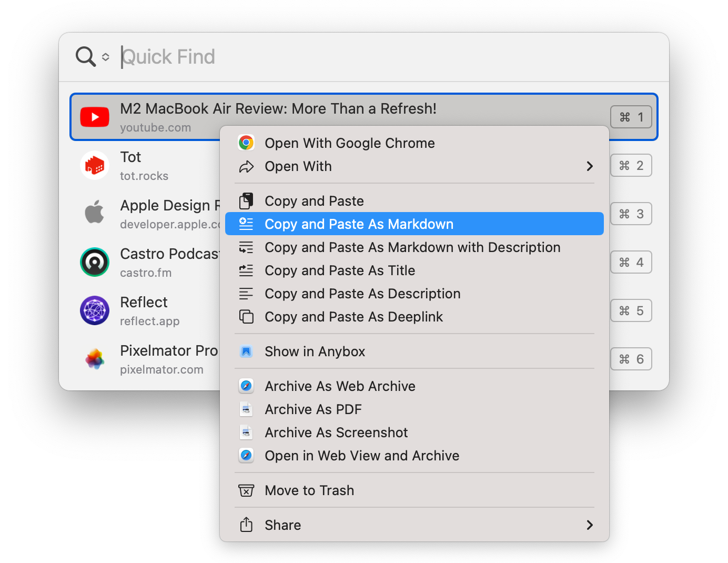Click the trash icon beside Move to Trash
The image size is (728, 563).
[x=246, y=490]
